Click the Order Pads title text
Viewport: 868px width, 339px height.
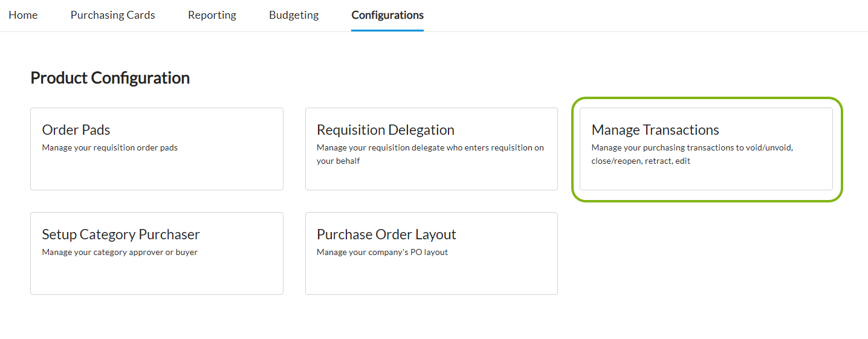[x=76, y=130]
